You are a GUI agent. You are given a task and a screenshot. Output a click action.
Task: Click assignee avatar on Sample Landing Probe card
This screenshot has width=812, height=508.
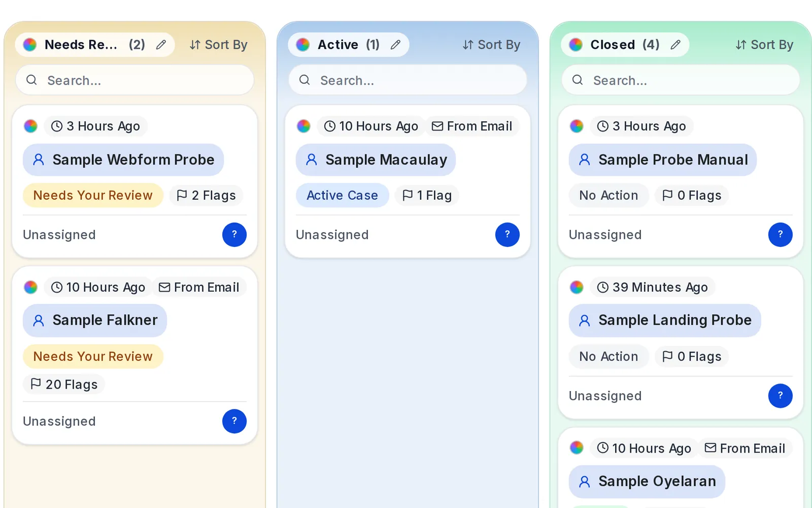(781, 396)
